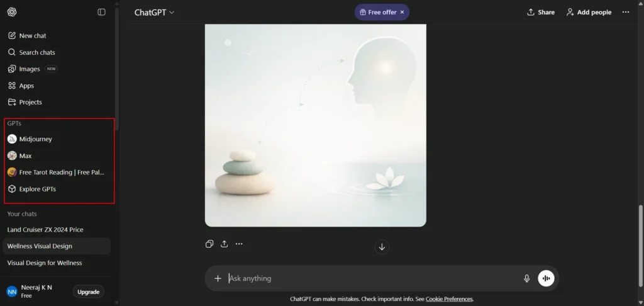The width and height of the screenshot is (644, 306).
Task: Open the Midjourney GPT
Action: pyautogui.click(x=35, y=139)
